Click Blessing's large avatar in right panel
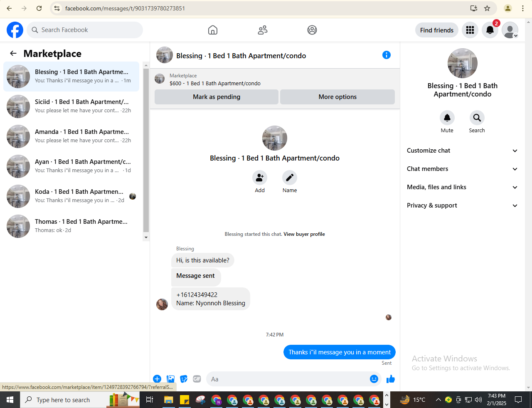This screenshot has height=408, width=532. [x=463, y=63]
